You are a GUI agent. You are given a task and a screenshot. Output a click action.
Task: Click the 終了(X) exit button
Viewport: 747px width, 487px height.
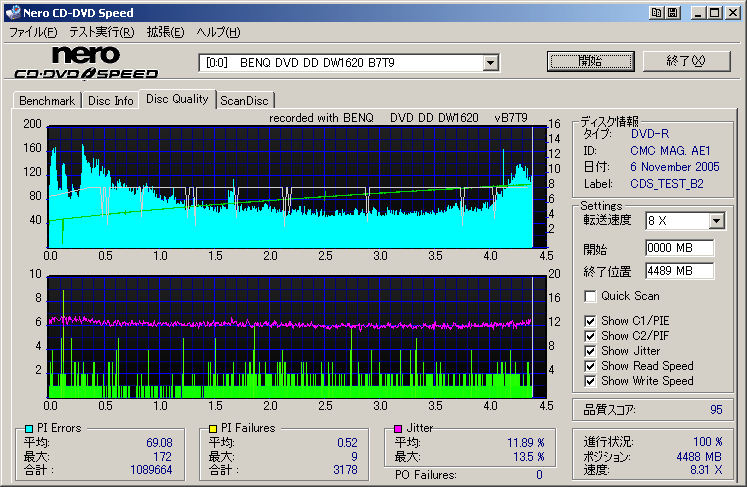point(686,61)
